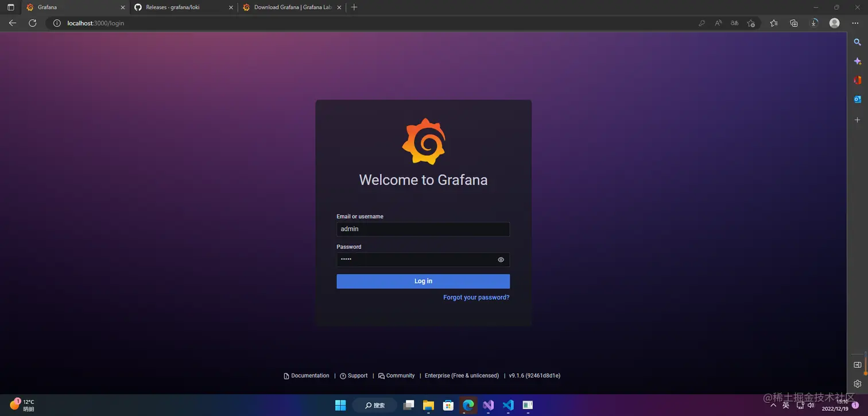View site information icon
The image size is (868, 416).
coord(57,24)
